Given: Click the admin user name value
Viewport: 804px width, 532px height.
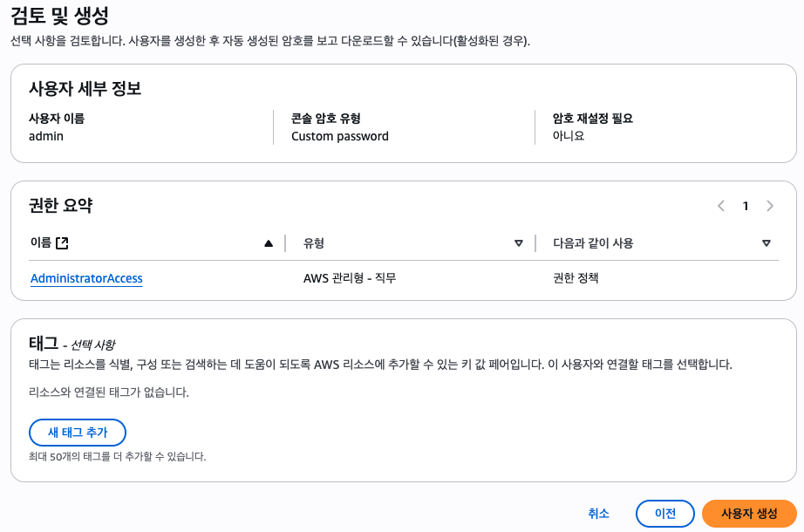Looking at the screenshot, I should click(x=46, y=136).
